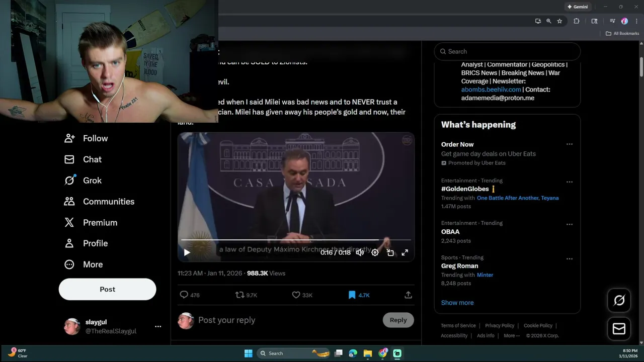This screenshot has height=362, width=644.
Task: Open the taskbar weather widget
Action: (18, 353)
